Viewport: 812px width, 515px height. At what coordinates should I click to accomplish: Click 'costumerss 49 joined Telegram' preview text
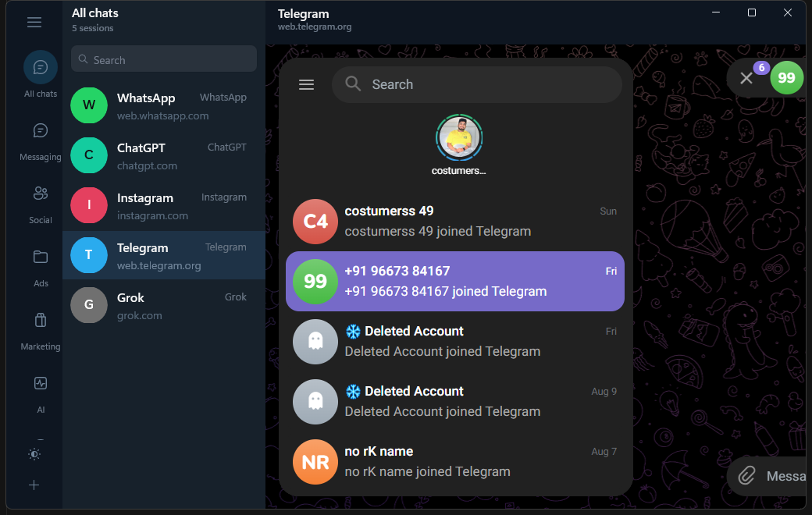(x=438, y=232)
